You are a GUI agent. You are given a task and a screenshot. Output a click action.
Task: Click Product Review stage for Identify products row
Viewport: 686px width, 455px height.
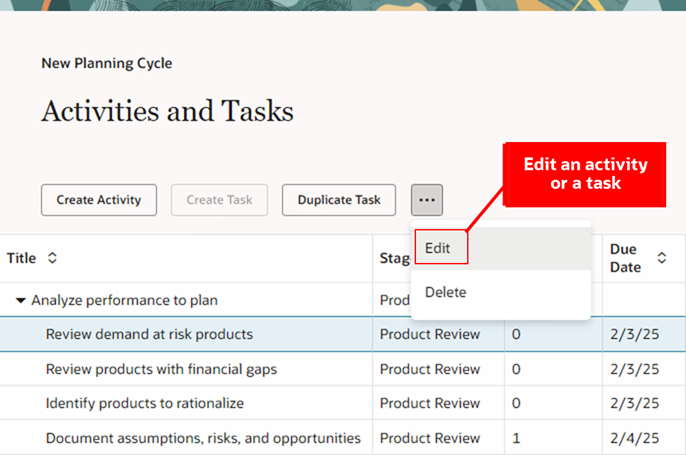click(x=430, y=403)
